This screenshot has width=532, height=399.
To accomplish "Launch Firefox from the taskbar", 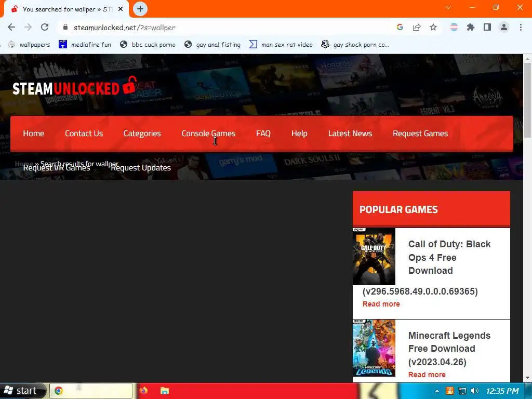I will (x=143, y=391).
